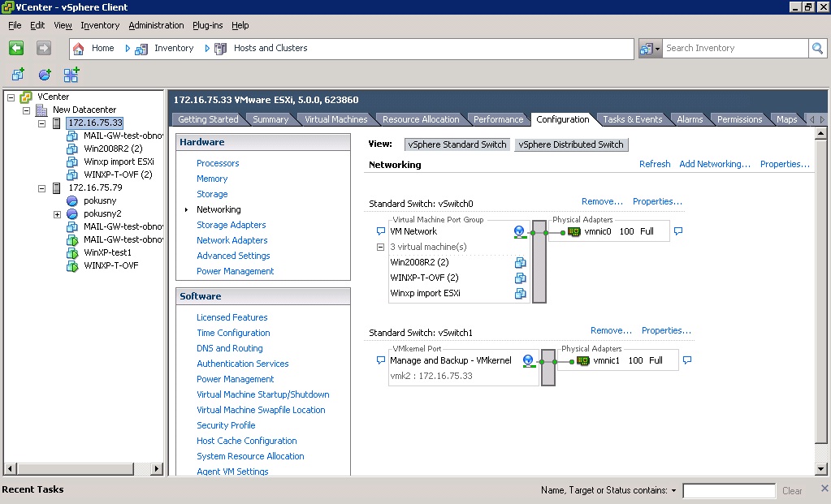Click the callout icon left of VM Network
Image resolution: width=831 pixels, height=504 pixels.
[380, 231]
